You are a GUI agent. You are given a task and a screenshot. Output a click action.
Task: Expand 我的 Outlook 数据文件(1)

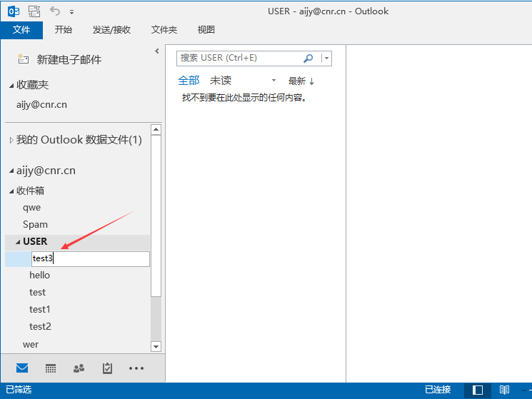coord(11,140)
